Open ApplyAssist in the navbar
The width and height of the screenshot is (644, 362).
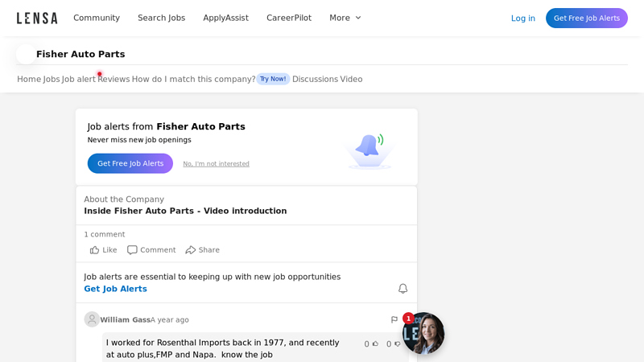(225, 18)
